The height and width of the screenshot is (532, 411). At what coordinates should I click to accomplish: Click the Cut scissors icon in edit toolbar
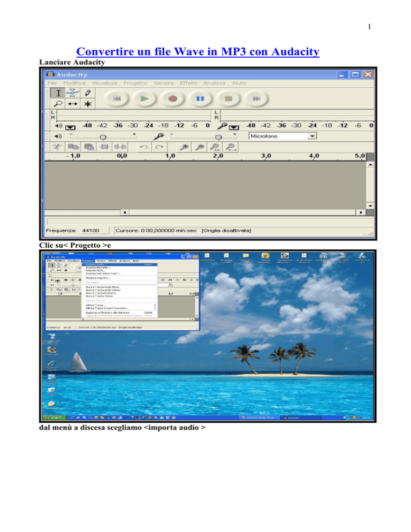57,147
